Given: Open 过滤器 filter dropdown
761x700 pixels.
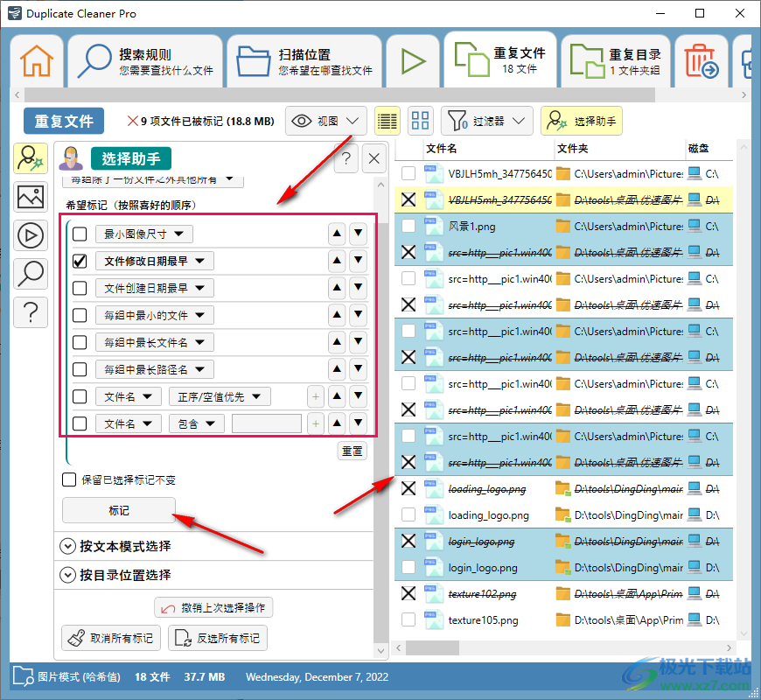Looking at the screenshot, I should 487,121.
